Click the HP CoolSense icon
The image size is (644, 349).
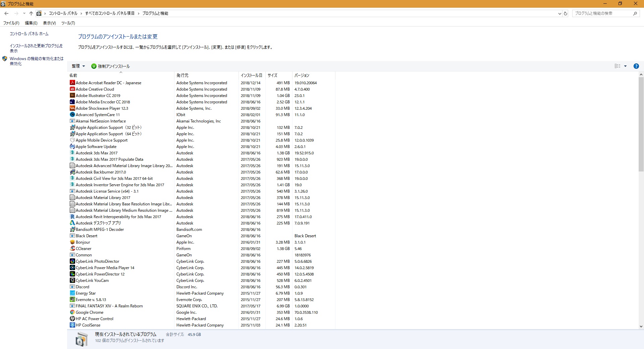[x=72, y=325]
